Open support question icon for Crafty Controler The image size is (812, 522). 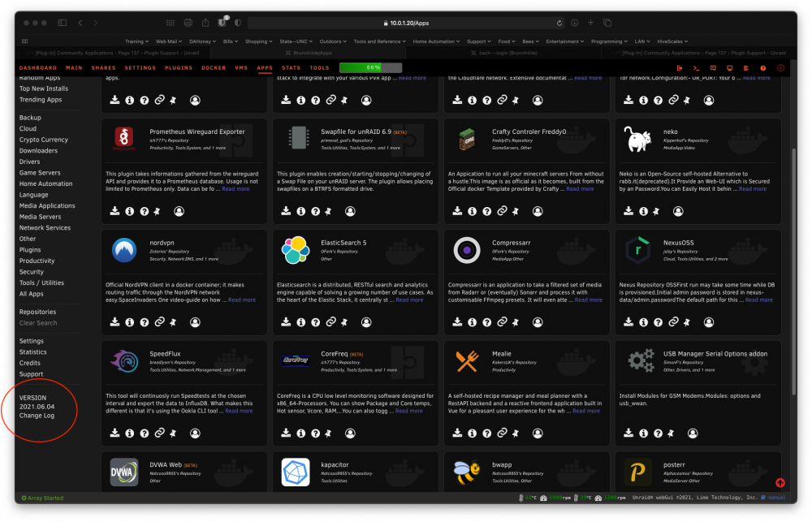(486, 211)
